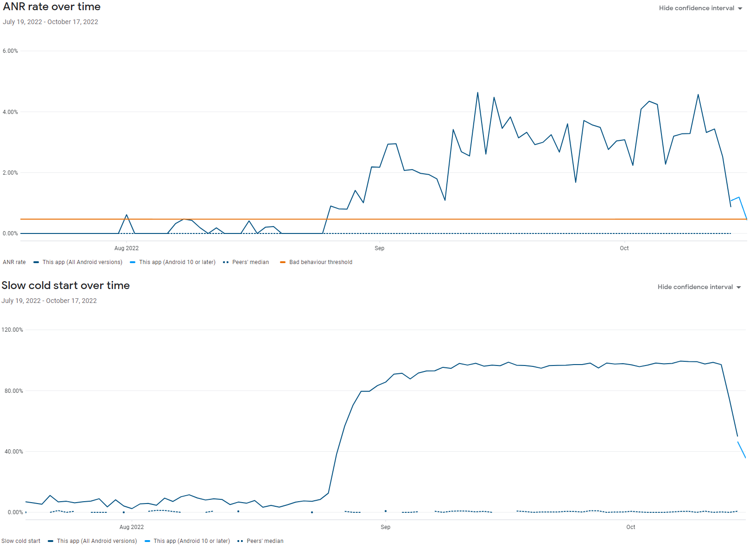Open the top 'Hide confidence interval' dropdown
The image size is (756, 548).
pyautogui.click(x=698, y=8)
